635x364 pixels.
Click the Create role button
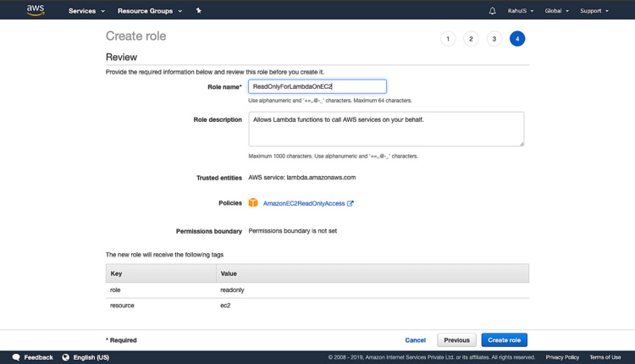point(504,340)
